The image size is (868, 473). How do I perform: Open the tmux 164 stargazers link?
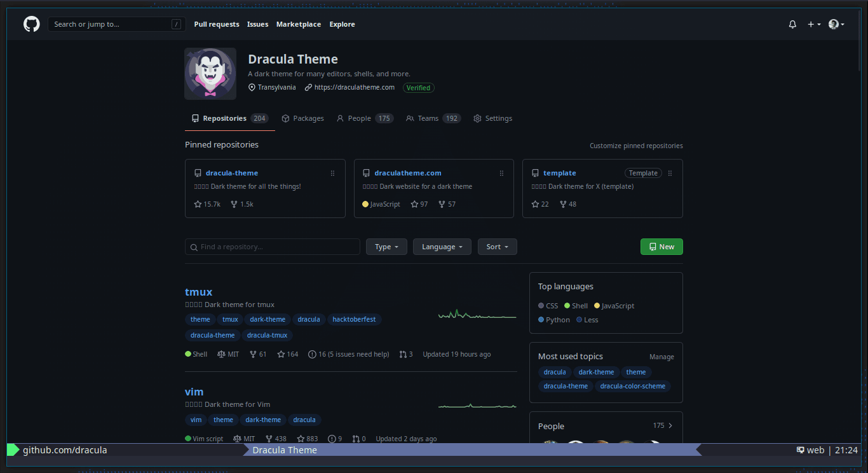pyautogui.click(x=288, y=354)
